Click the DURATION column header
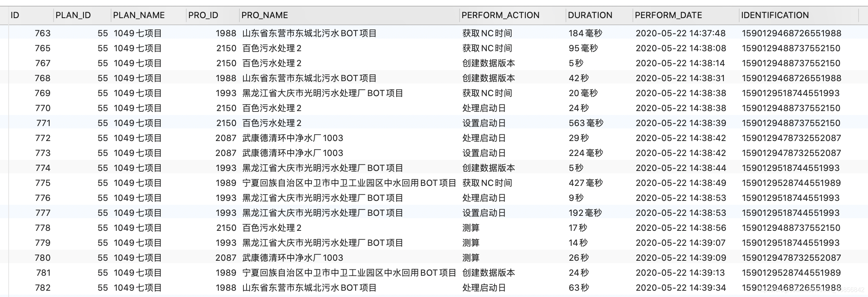Viewport: 868px width, 297px height. [x=590, y=15]
